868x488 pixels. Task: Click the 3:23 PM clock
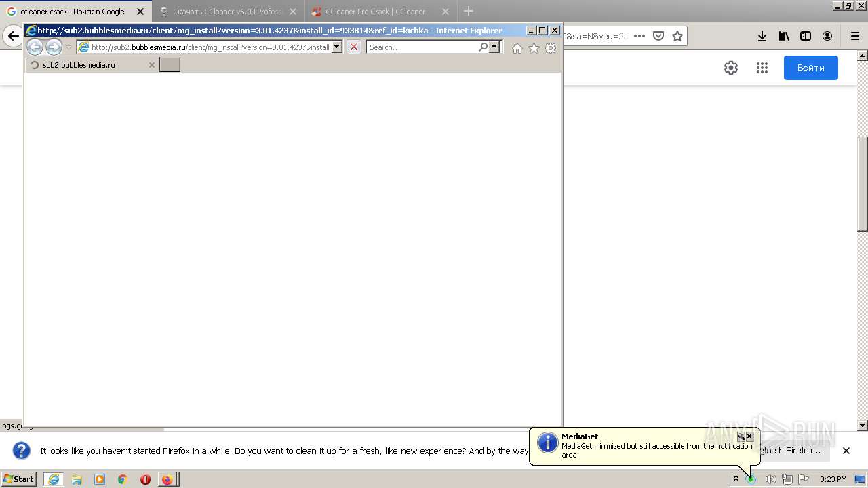point(833,479)
